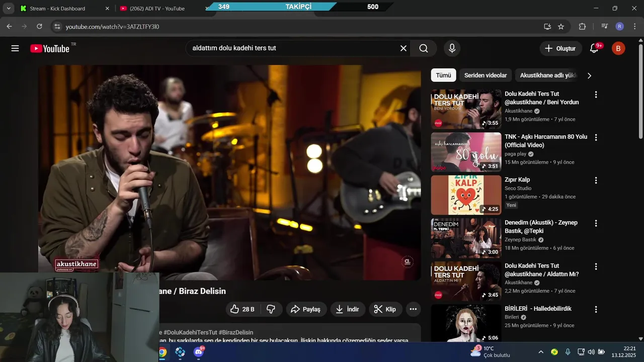Screen dimensions: 644x362
Task: Open tray microphone icon
Action: tap(568, 352)
